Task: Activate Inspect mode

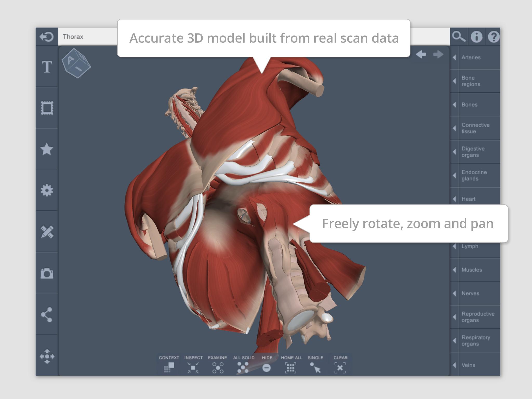Action: (x=193, y=364)
